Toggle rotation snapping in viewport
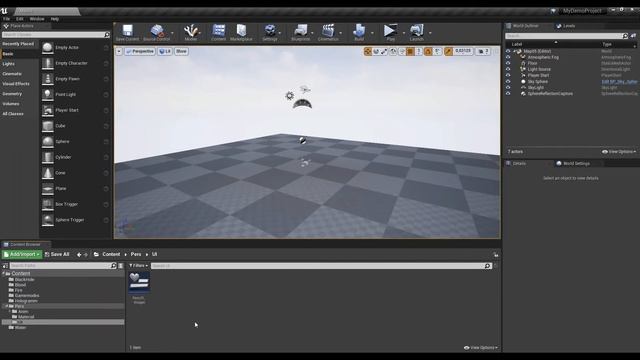640x360 pixels. pos(428,51)
